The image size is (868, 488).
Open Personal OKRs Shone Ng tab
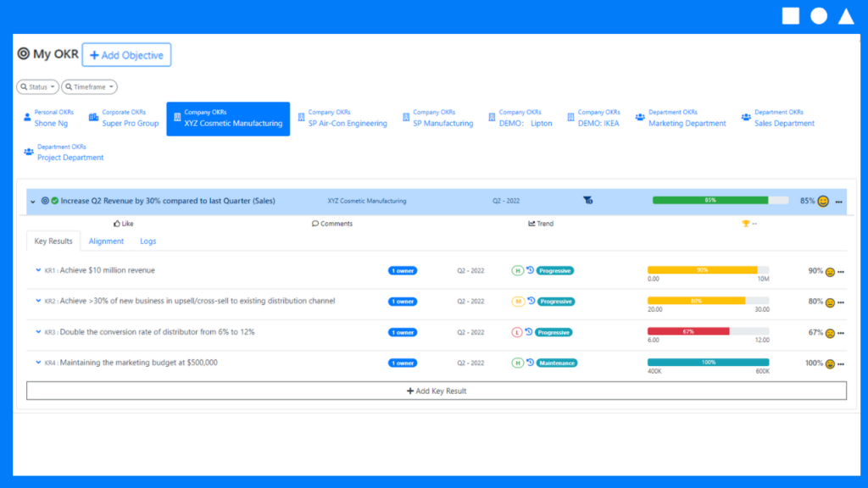pyautogui.click(x=48, y=119)
